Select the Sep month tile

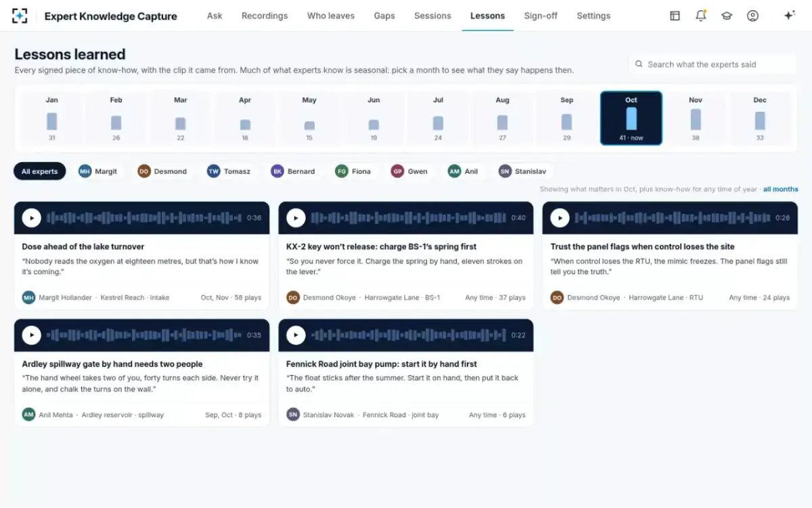[x=566, y=119]
